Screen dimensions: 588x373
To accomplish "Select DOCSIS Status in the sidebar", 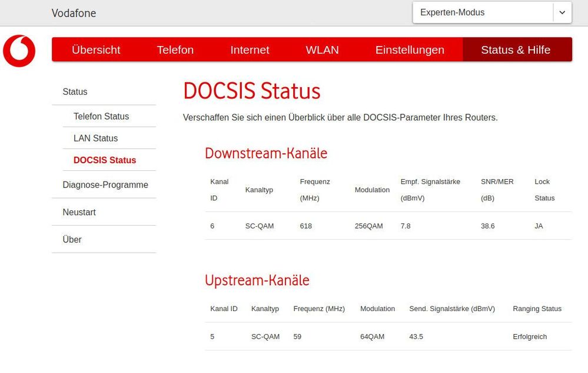I will click(104, 160).
